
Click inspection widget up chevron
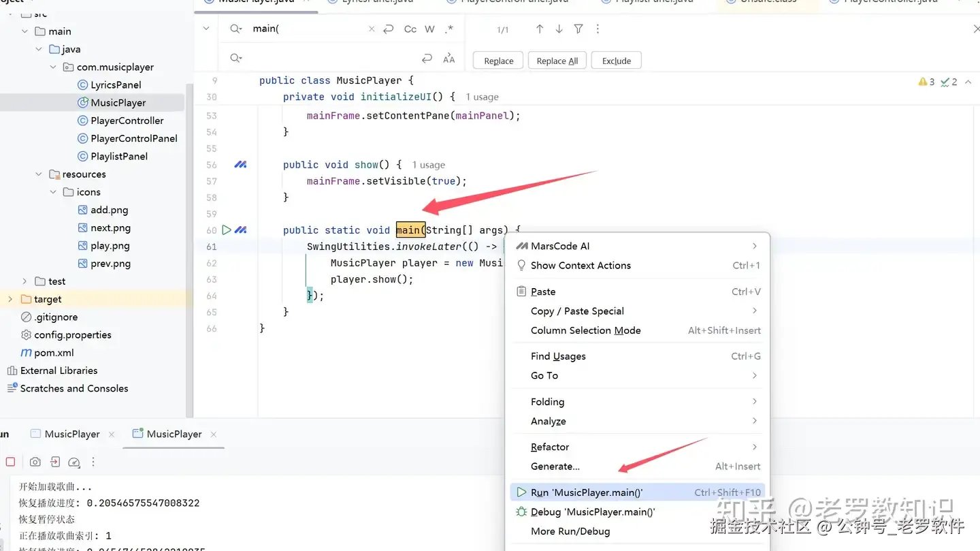[x=968, y=82]
